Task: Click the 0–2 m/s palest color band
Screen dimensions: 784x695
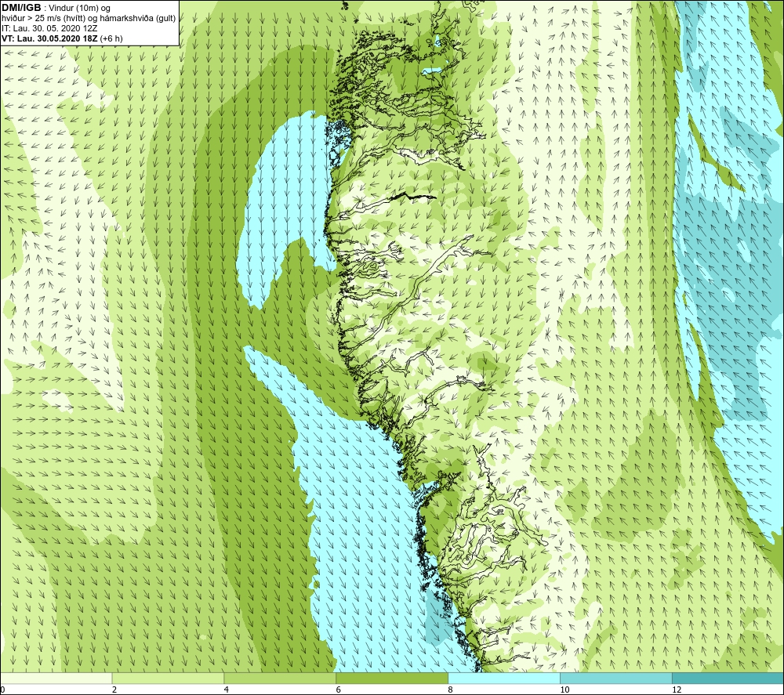Action: pyautogui.click(x=56, y=678)
